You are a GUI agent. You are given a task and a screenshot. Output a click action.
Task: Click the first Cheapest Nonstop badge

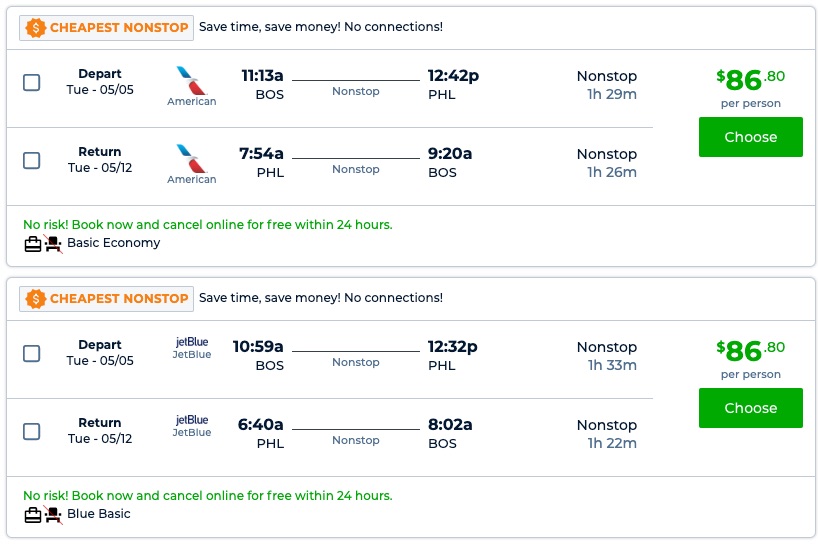(106, 28)
